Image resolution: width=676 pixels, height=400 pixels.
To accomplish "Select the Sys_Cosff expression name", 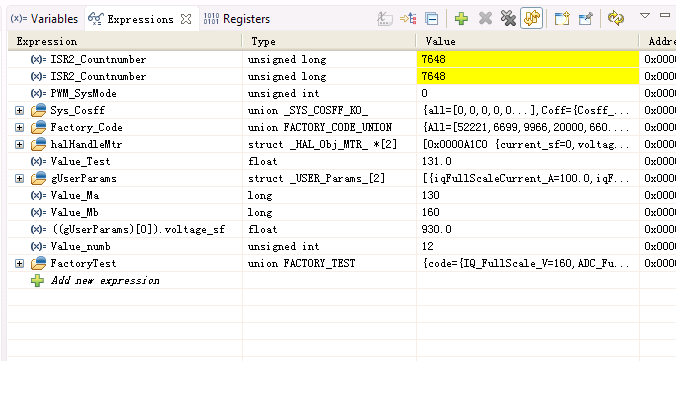I will point(78,110).
